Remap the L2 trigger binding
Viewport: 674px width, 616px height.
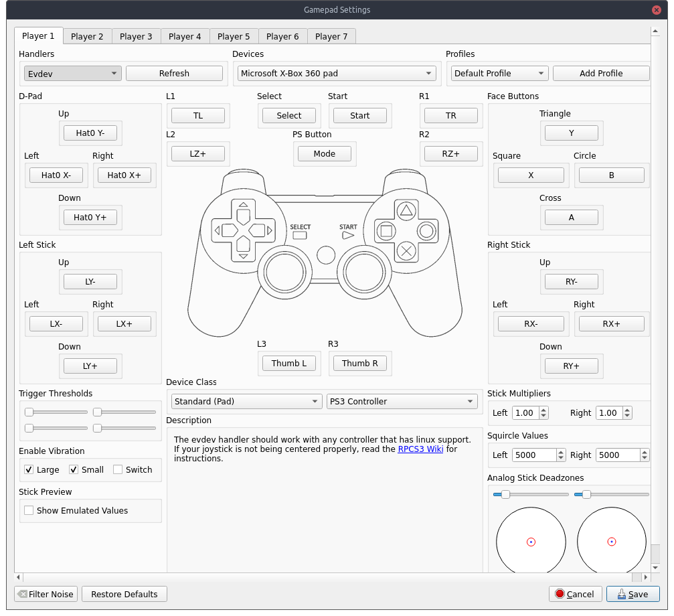point(198,153)
